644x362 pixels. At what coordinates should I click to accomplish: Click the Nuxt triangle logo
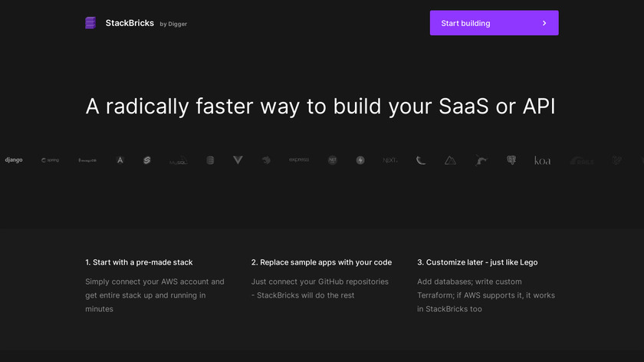[x=450, y=160]
